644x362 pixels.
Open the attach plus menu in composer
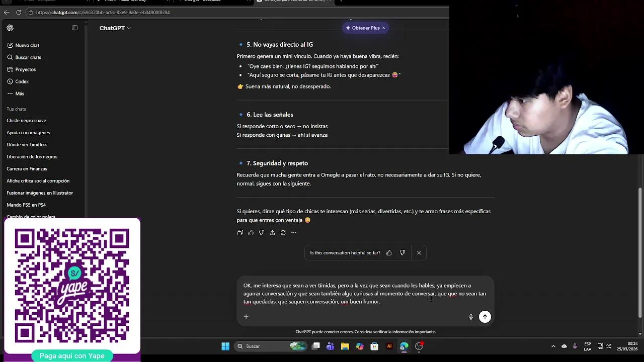point(246,317)
